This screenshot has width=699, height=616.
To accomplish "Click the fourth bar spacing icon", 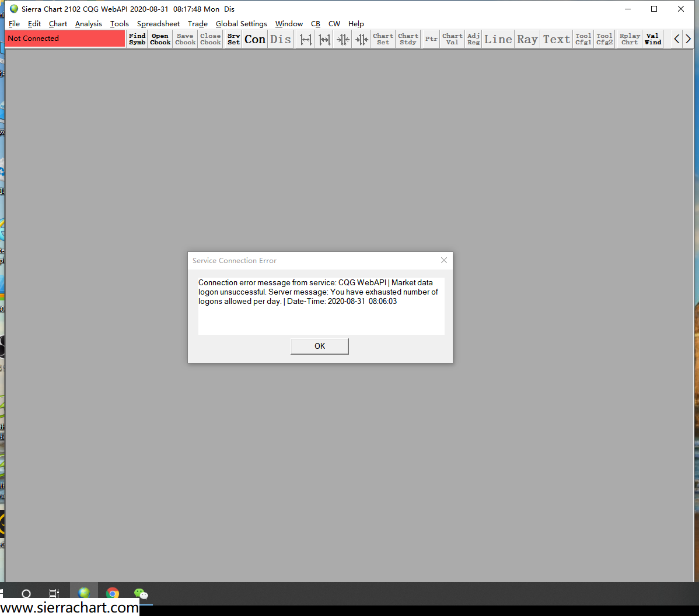I will [362, 39].
